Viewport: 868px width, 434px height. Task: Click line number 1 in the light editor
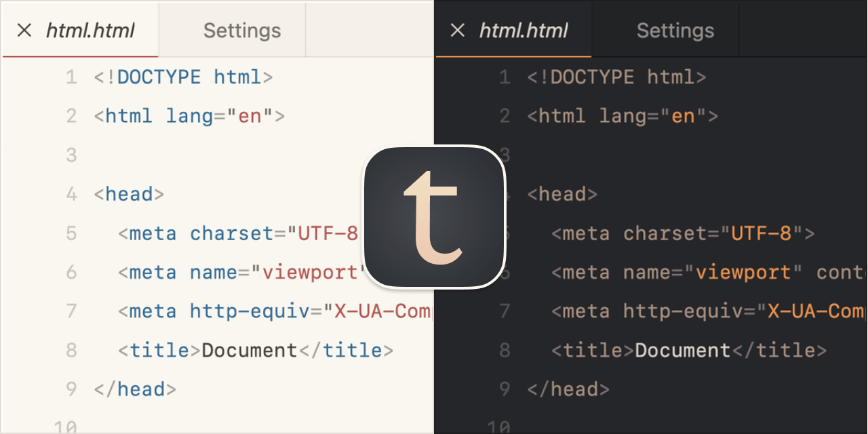[x=71, y=77]
